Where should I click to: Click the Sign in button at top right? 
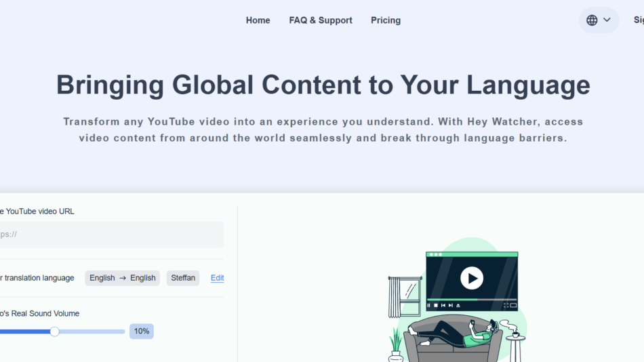coord(638,20)
